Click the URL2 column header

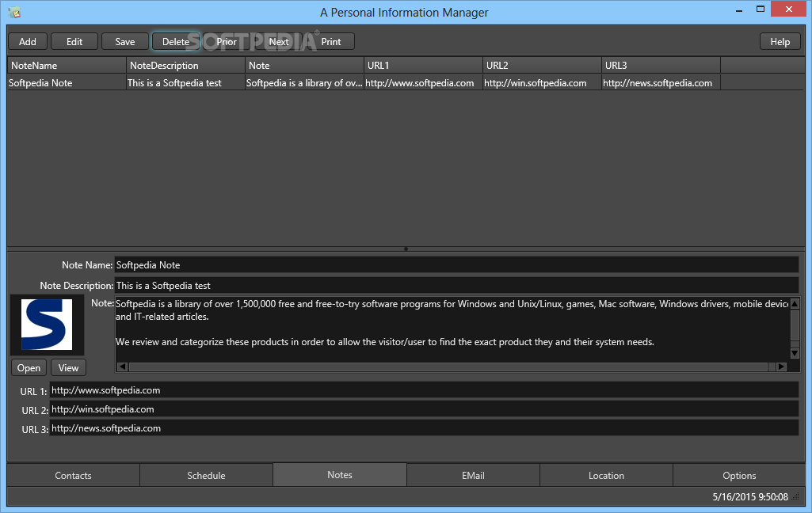542,65
